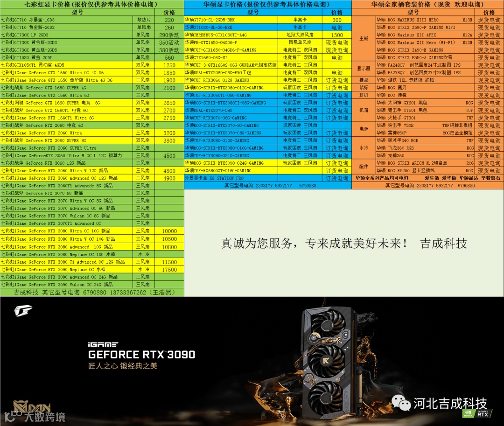Click the 华硕显卡价格 table heading
The height and width of the screenshot is (426, 504).
[268, 4]
